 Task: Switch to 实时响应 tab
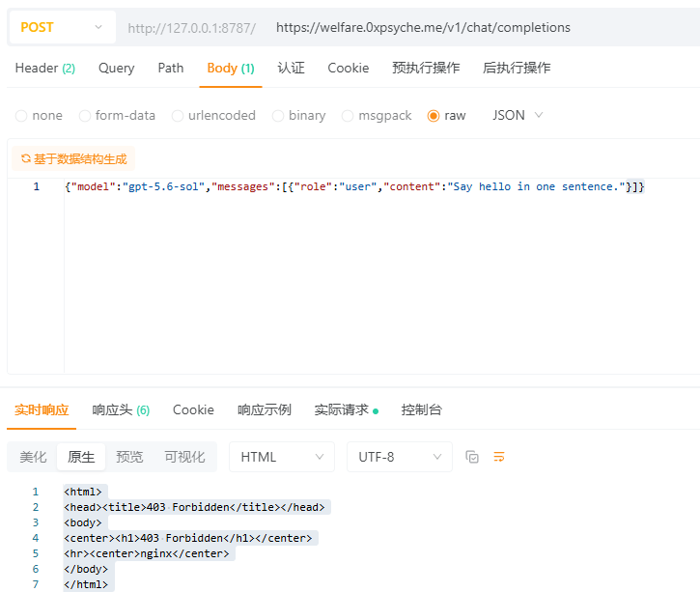point(42,409)
